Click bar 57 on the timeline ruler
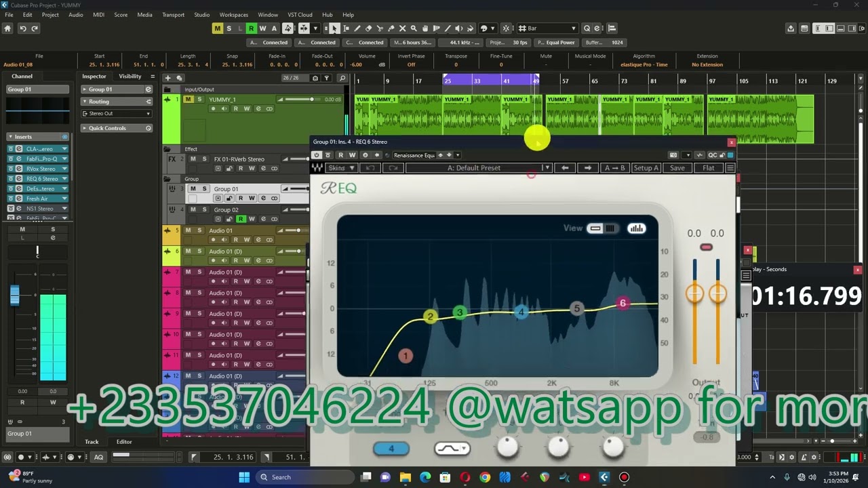 (565, 81)
